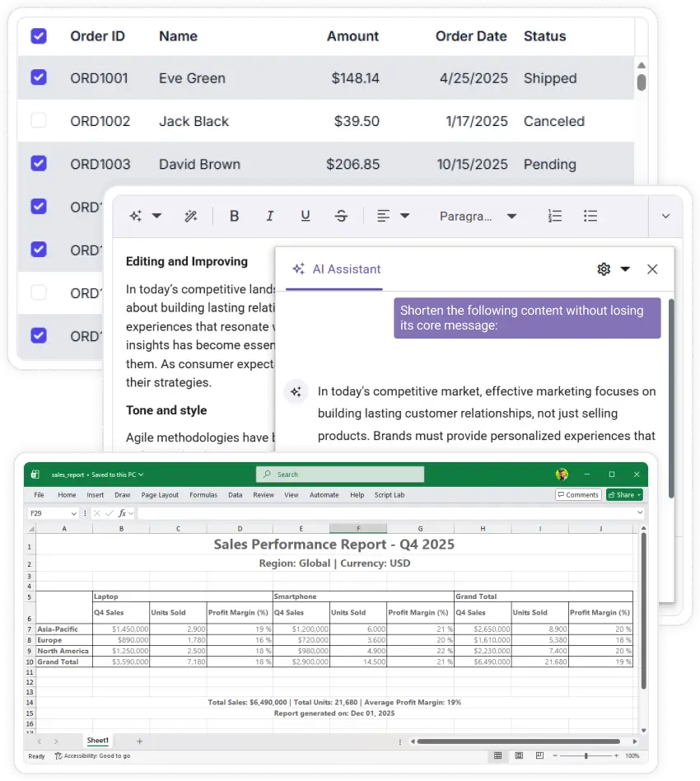
Task: Click the Accessibility Good to go status icon
Action: [x=58, y=755]
